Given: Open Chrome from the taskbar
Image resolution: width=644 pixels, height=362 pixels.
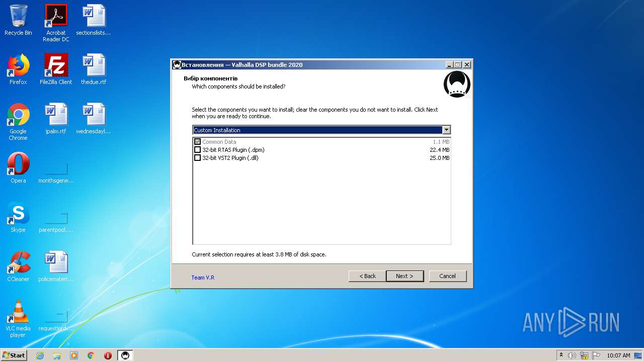Looking at the screenshot, I should click(x=91, y=355).
